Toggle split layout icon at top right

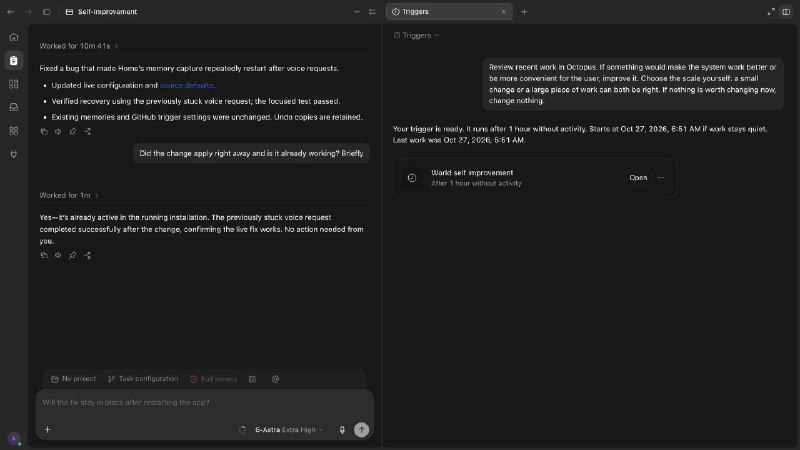coord(786,12)
